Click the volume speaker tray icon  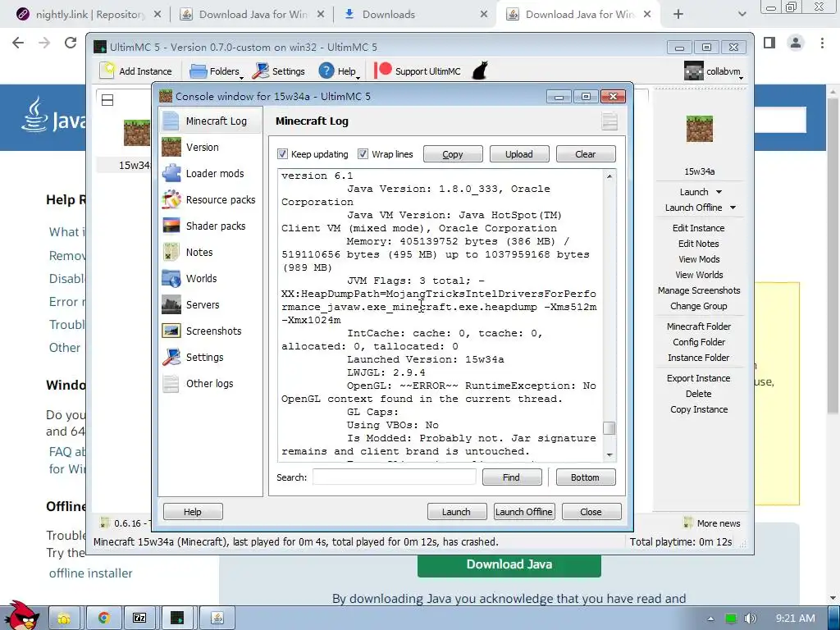[750, 619]
